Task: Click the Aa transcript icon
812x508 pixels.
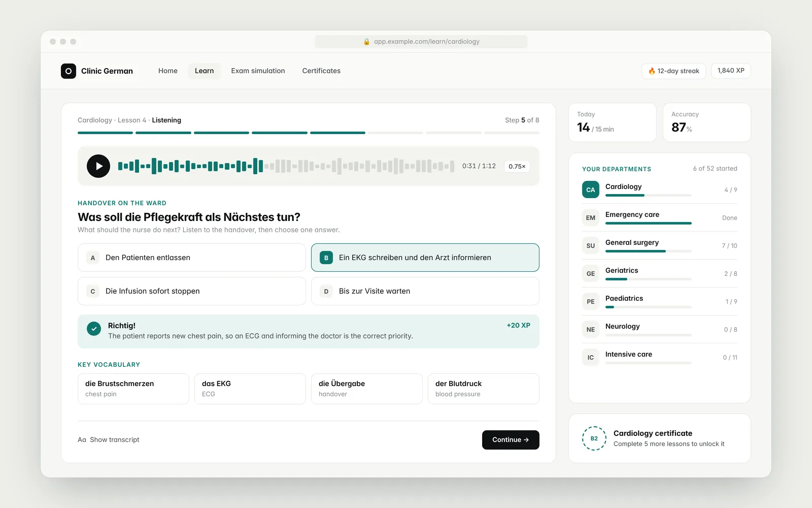Action: coord(82,440)
